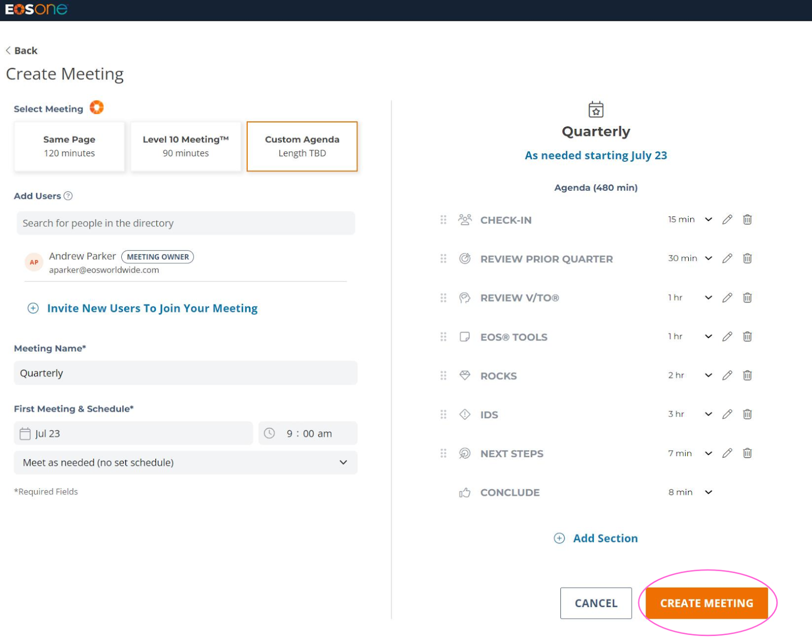This screenshot has height=644, width=812.
Task: Click the directory search input field
Action: (186, 223)
